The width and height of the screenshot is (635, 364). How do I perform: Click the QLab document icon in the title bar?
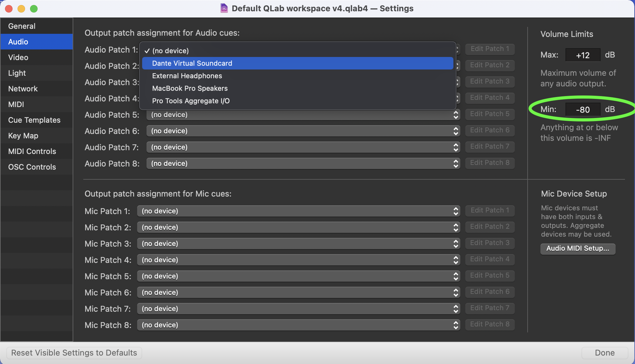pyautogui.click(x=224, y=8)
